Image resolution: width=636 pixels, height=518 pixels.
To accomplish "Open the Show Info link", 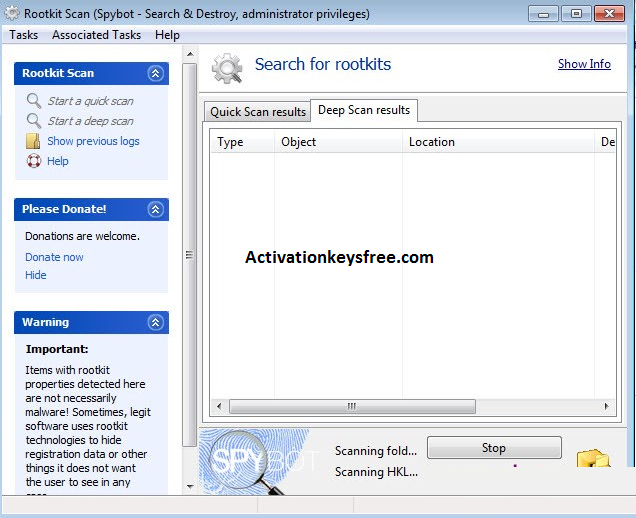I will 584,64.
